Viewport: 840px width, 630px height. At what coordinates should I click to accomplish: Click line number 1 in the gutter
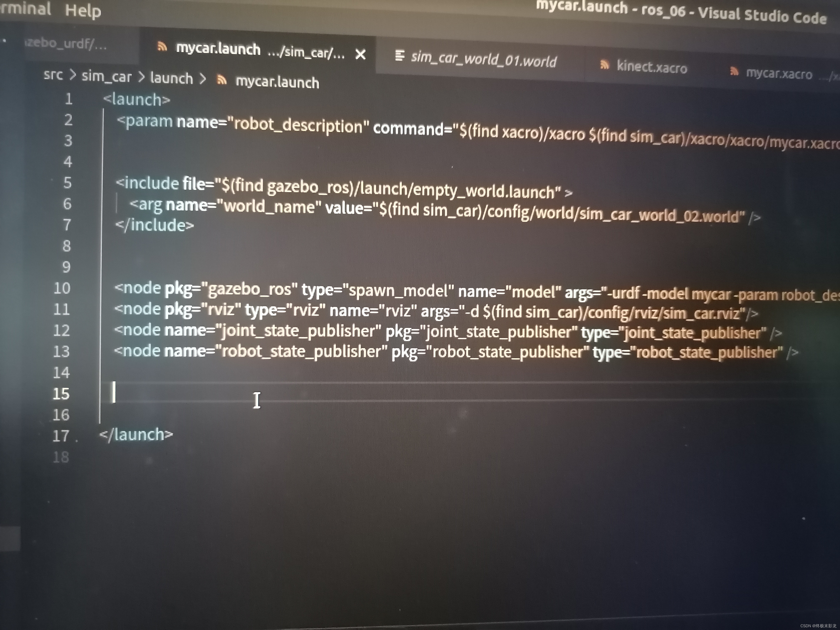point(69,99)
